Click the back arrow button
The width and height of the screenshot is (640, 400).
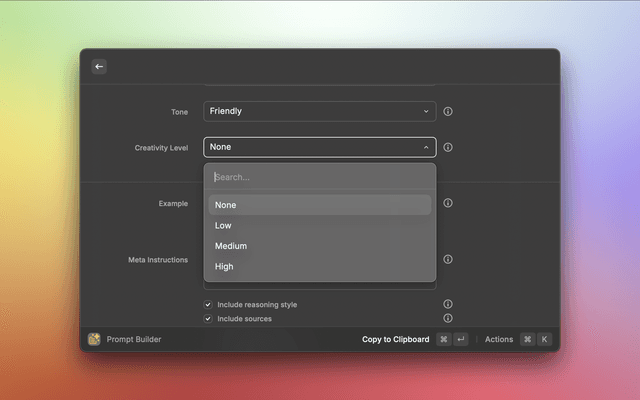(99, 66)
